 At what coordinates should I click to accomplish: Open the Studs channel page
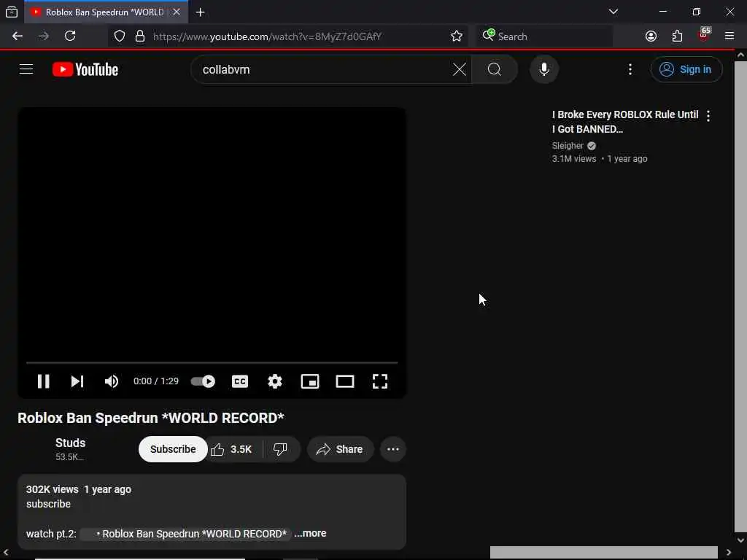[71, 443]
